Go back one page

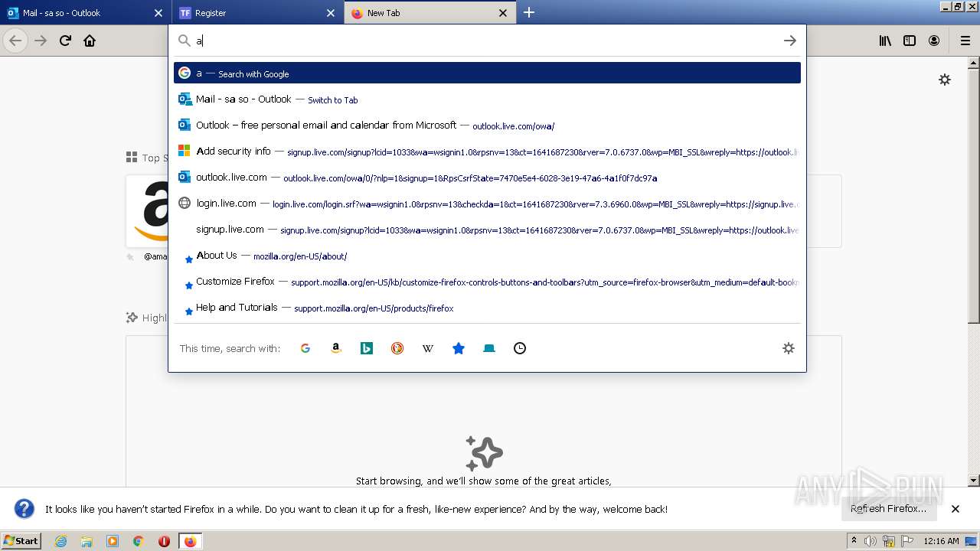tap(15, 41)
